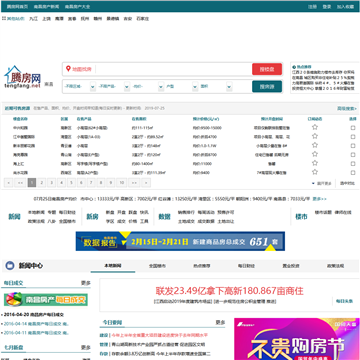Open 2016-04-14 南昌房产每日成交 article
This screenshot has height=360, width=360.
coord(36,324)
